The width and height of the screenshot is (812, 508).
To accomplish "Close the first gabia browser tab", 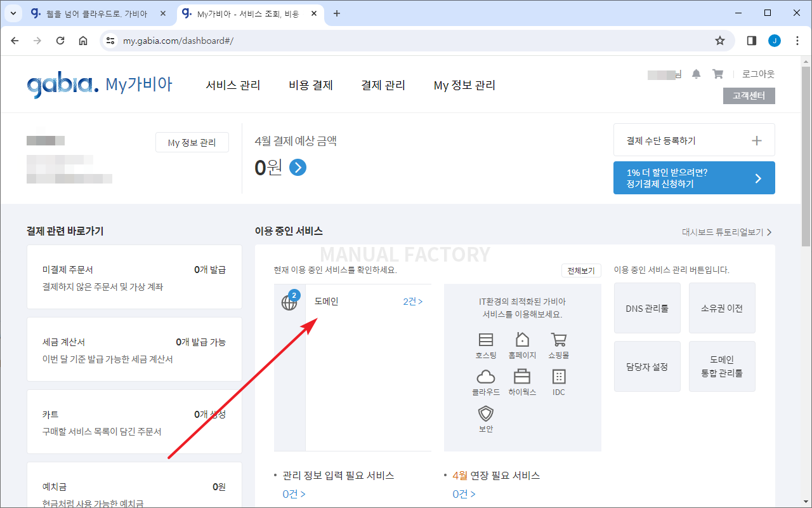I will point(163,13).
